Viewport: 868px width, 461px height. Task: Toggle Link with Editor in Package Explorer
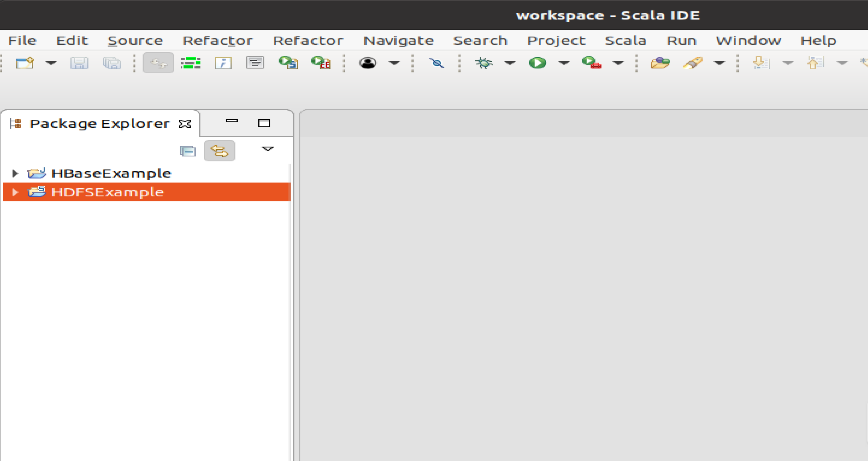point(219,151)
